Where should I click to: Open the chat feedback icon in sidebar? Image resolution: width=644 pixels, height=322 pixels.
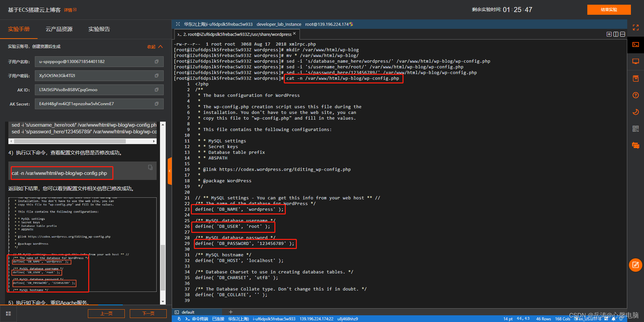tap(635, 145)
